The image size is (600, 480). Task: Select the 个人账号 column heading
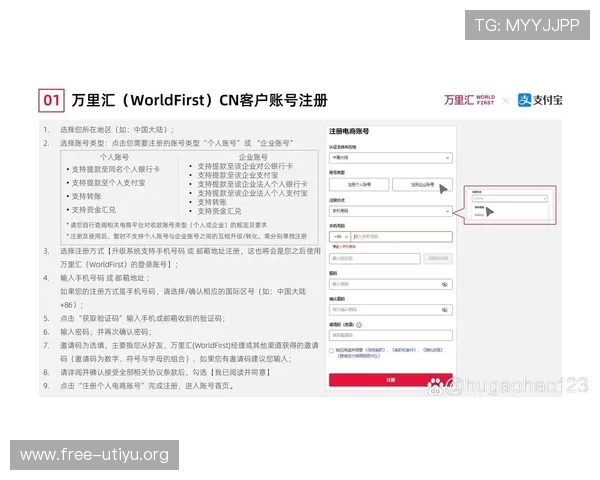point(114,157)
